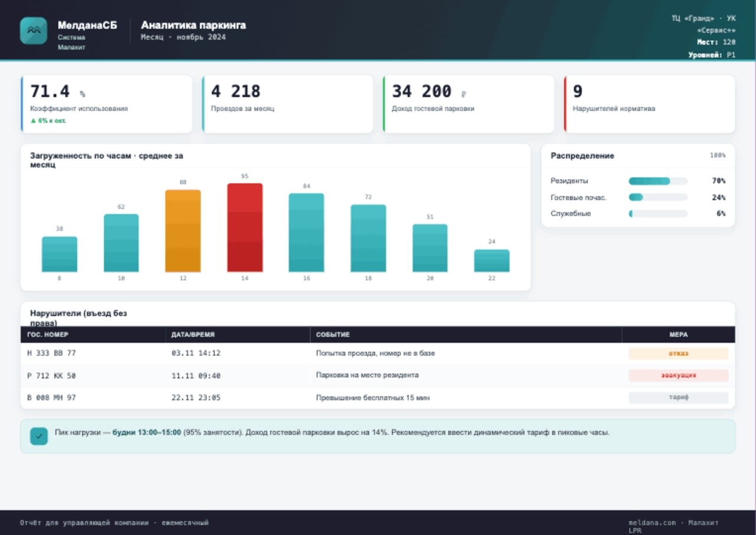Screen dimensions: 756x535
Task: Click the Гостевые почас. progress bar
Action: [658, 197]
